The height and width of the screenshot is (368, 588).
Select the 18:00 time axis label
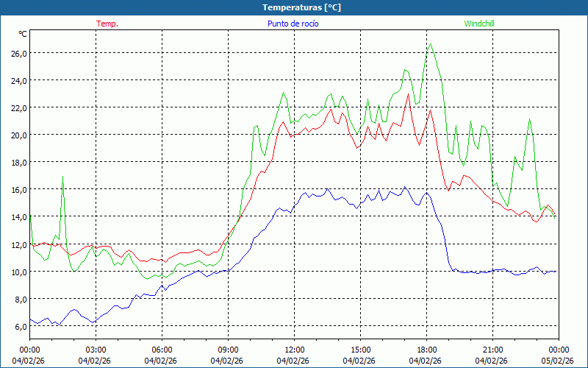(426, 350)
